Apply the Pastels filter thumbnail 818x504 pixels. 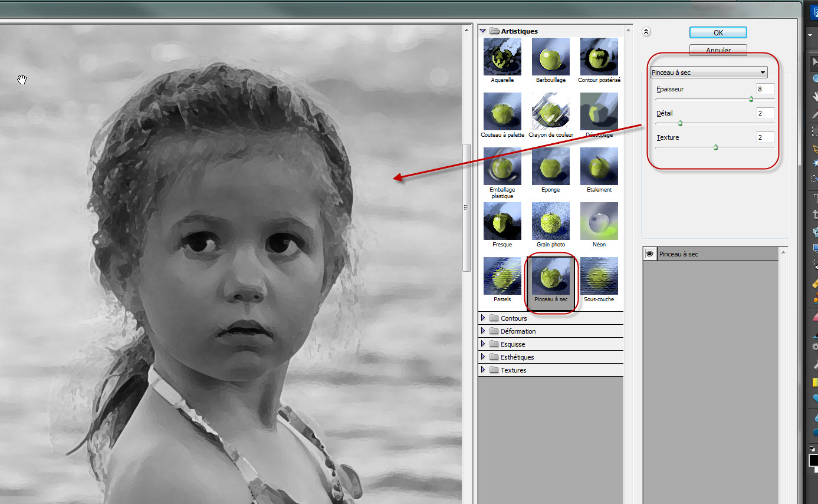502,276
